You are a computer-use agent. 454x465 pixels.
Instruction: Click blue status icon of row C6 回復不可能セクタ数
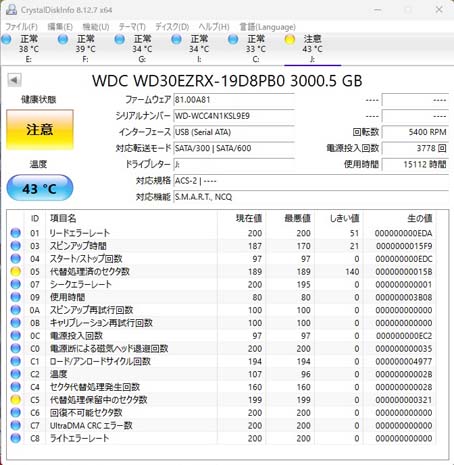[x=16, y=413]
